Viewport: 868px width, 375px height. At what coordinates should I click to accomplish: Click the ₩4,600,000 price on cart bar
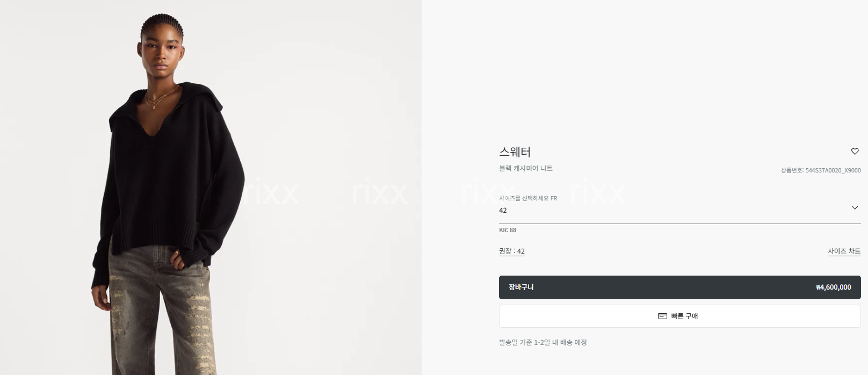[833, 287]
